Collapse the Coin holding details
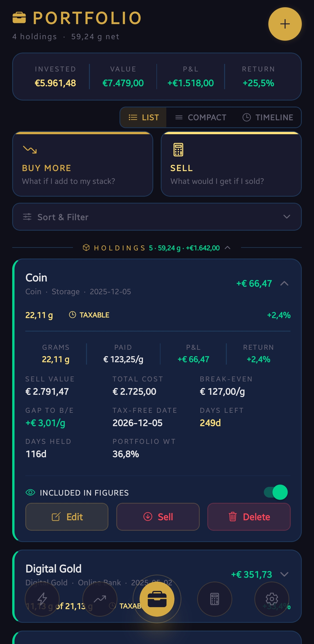The height and width of the screenshot is (644, 314). tap(284, 284)
